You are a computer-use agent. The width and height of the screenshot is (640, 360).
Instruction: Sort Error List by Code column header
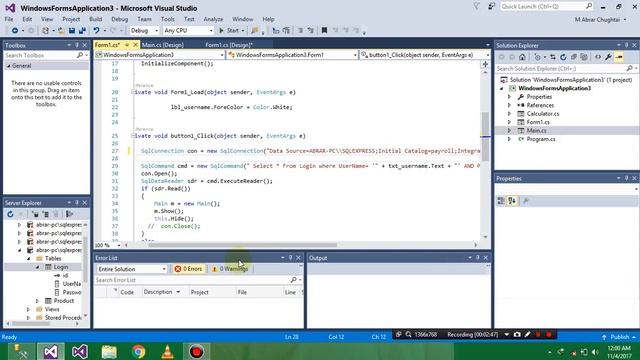coord(127,292)
